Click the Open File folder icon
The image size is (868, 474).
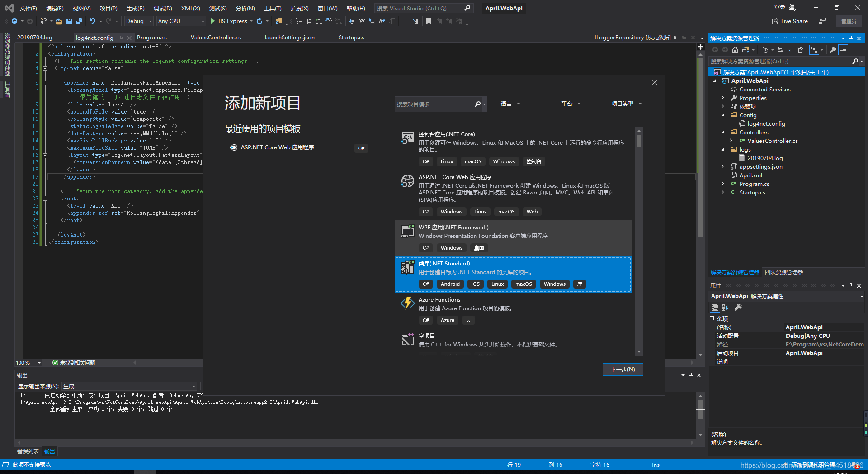click(59, 21)
